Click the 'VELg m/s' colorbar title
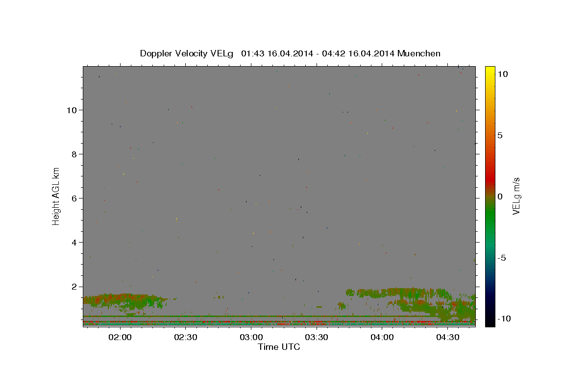Screen dimensions: 588x392 (x=517, y=196)
